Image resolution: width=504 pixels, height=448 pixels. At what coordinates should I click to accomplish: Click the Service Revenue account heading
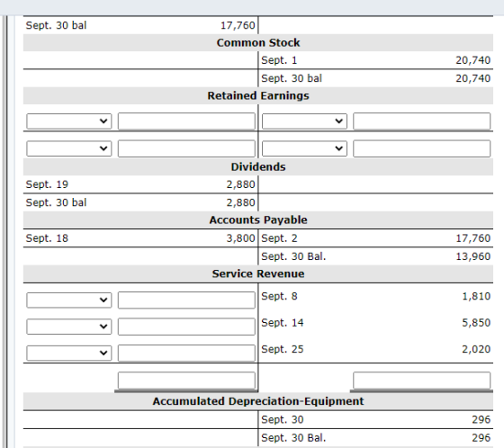point(258,273)
